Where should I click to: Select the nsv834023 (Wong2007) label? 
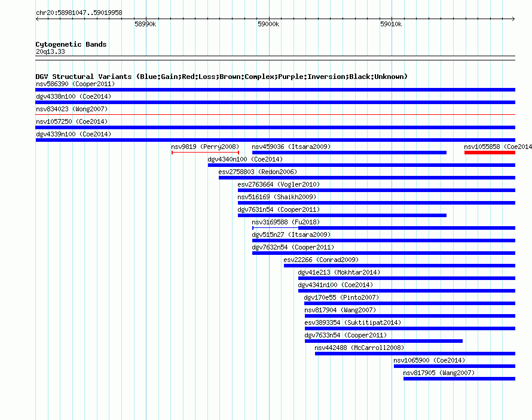coord(72,109)
